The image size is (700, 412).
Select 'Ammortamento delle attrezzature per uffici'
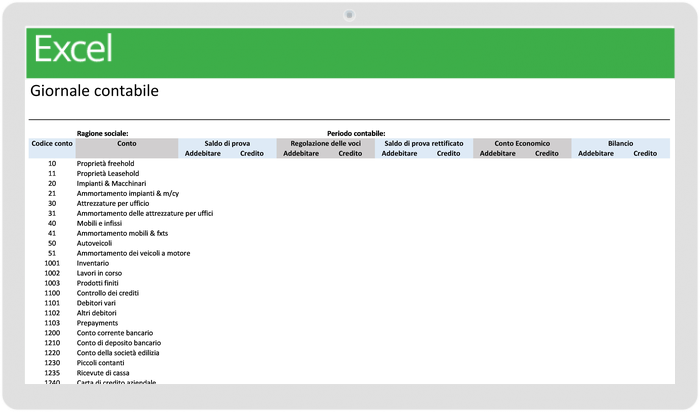(145, 213)
